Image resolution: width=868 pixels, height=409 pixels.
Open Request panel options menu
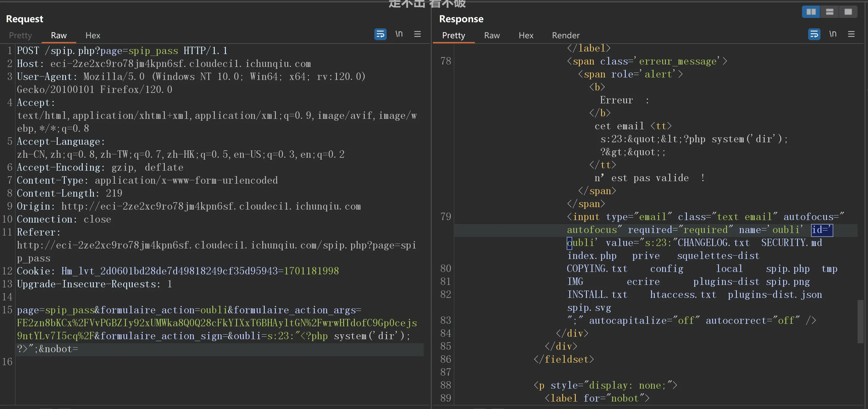point(417,34)
